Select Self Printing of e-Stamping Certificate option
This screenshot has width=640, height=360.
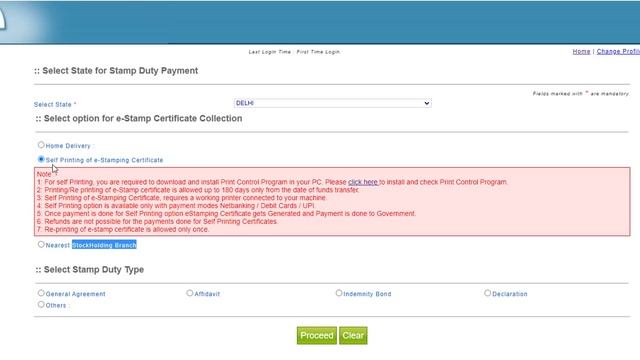coord(41,159)
